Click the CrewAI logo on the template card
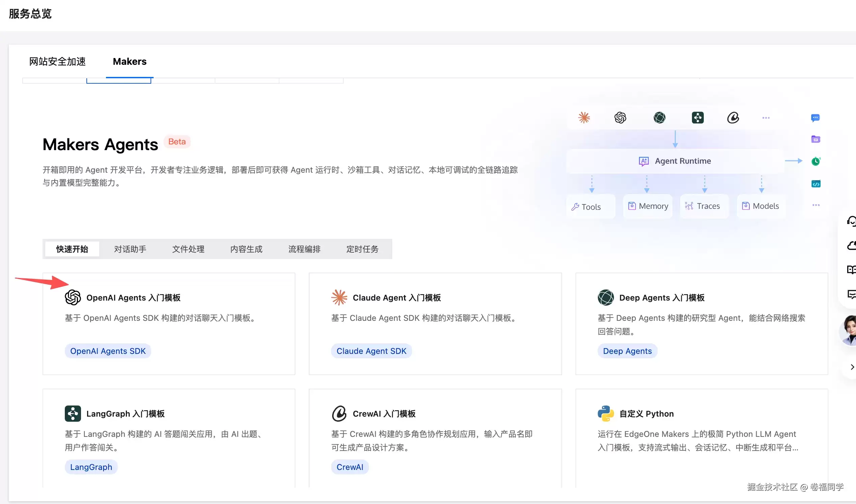This screenshot has height=504, width=856. (339, 414)
